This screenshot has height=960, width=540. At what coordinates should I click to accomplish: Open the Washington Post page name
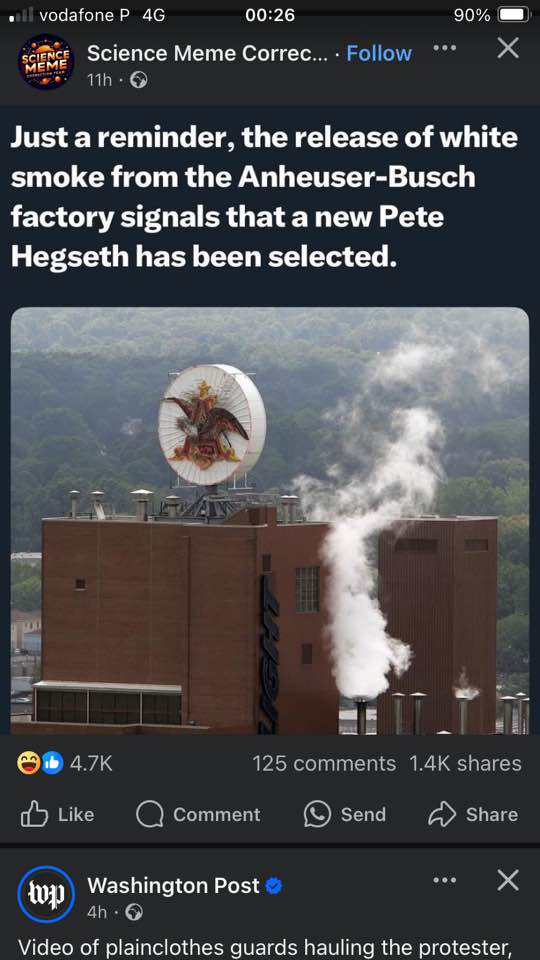(x=173, y=885)
